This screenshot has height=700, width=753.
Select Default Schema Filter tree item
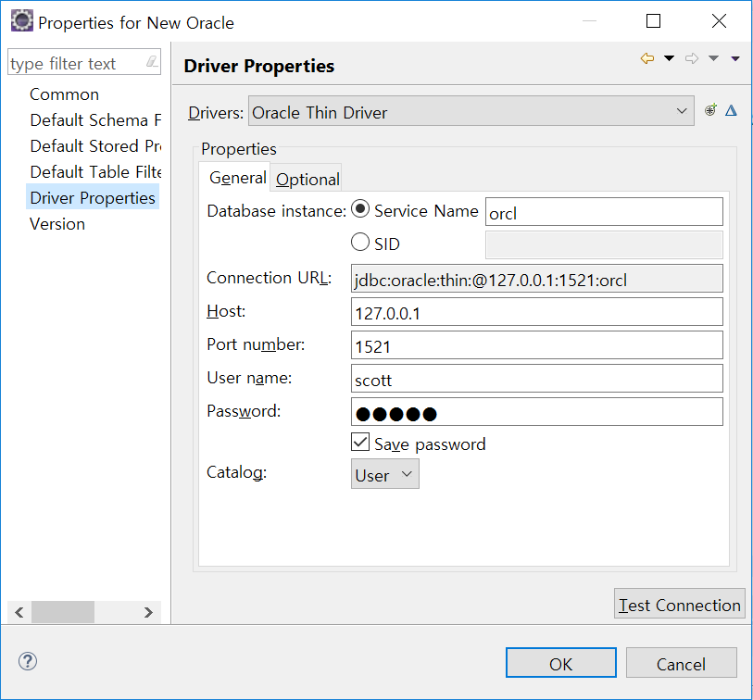coord(95,120)
